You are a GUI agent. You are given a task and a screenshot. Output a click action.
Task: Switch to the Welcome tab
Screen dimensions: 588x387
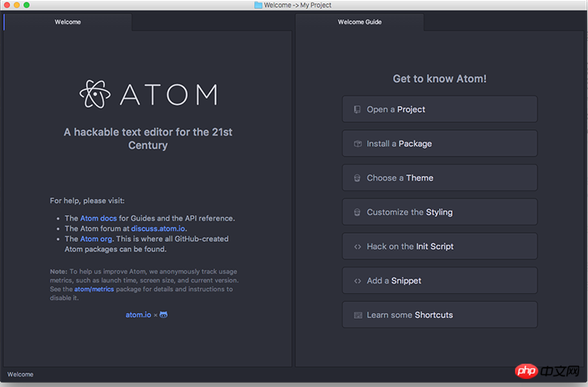67,22
